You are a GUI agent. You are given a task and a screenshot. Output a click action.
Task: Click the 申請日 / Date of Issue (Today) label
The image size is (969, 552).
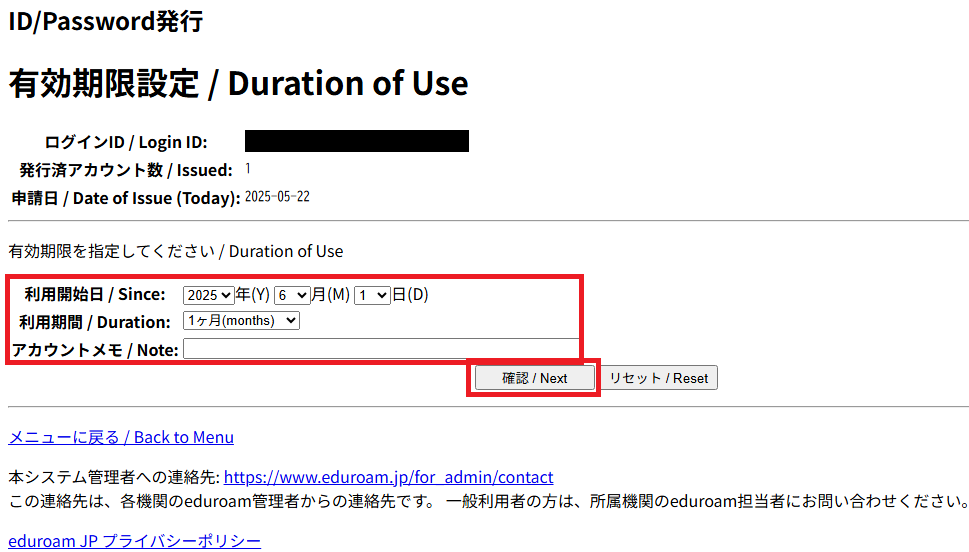pos(126,198)
